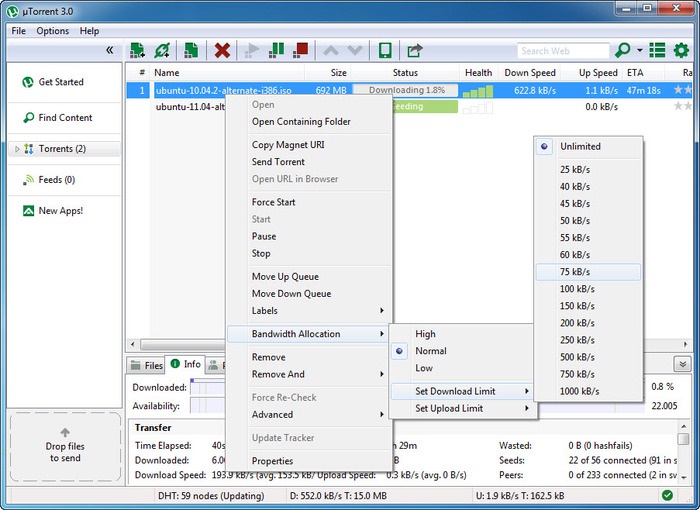Click the Create New Torrent icon
Viewport: 700px width, 510px height.
point(191,50)
